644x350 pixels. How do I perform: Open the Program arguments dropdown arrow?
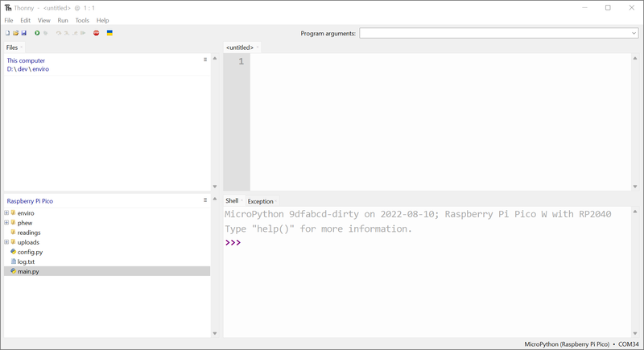click(x=634, y=34)
